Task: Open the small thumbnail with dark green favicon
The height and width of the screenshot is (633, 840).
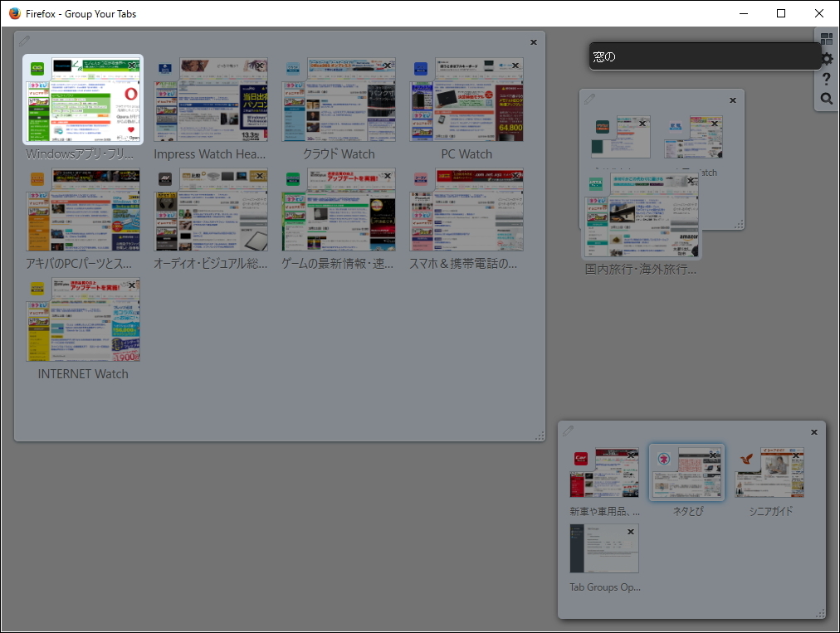Action: [620, 137]
